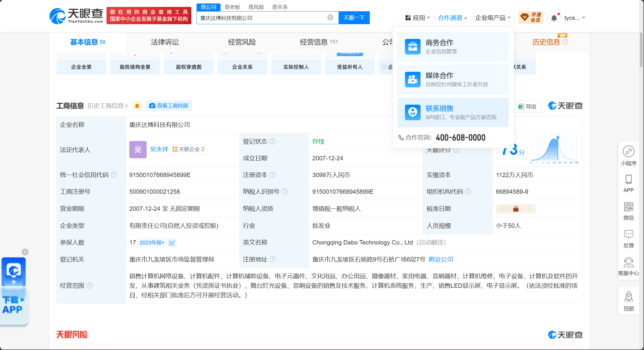Click help icon beside 登记状态

point(272,141)
